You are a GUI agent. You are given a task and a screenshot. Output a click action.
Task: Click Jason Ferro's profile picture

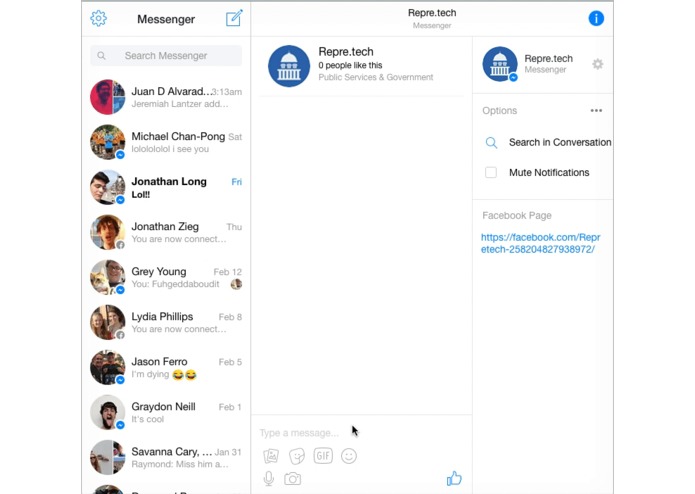pyautogui.click(x=108, y=368)
